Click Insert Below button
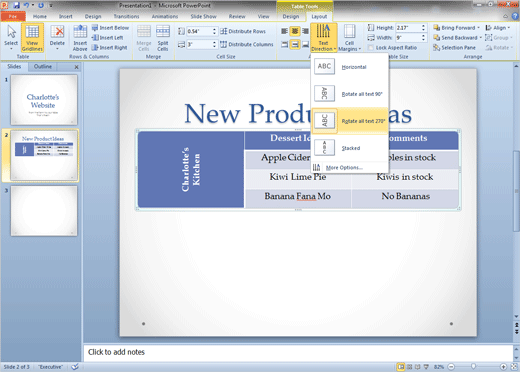Screen dimensions: 520x372 pyautogui.click(x=110, y=28)
